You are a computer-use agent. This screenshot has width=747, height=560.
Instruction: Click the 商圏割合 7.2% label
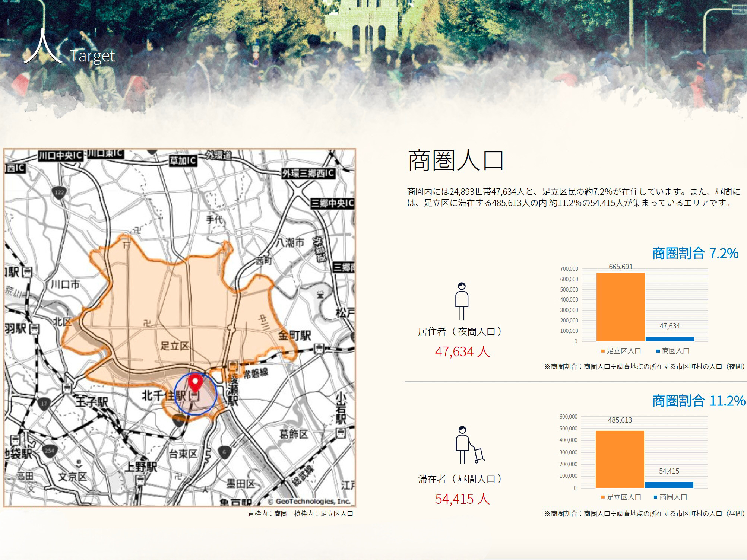tap(695, 253)
